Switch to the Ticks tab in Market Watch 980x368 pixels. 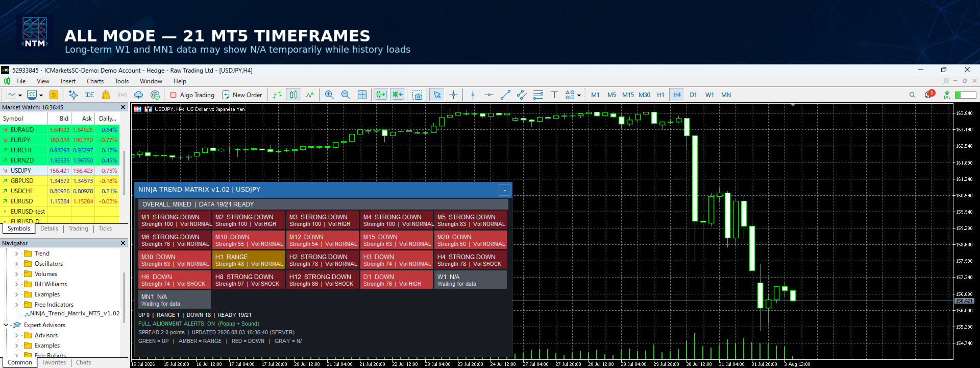click(x=105, y=228)
